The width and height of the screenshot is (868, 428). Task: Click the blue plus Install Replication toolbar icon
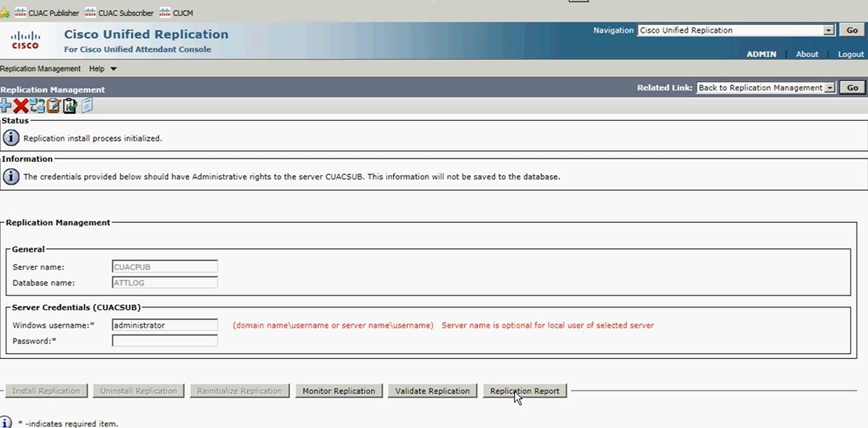tap(5, 105)
